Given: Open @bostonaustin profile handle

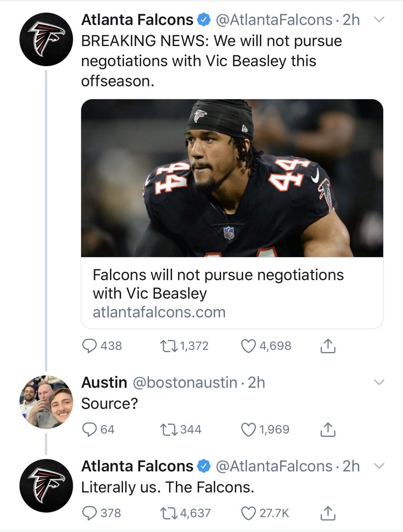Looking at the screenshot, I should (185, 383).
